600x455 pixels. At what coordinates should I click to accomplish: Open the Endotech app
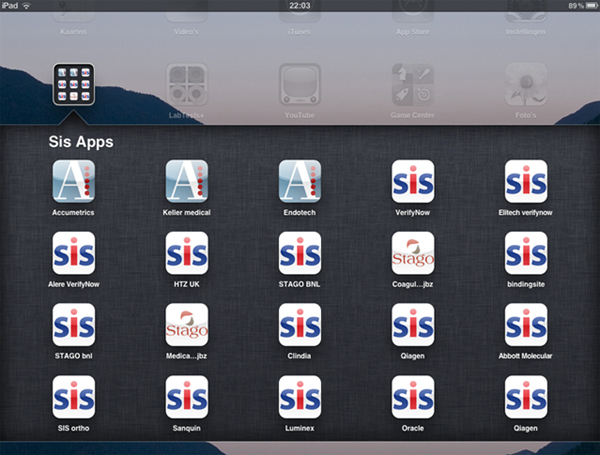tap(299, 181)
